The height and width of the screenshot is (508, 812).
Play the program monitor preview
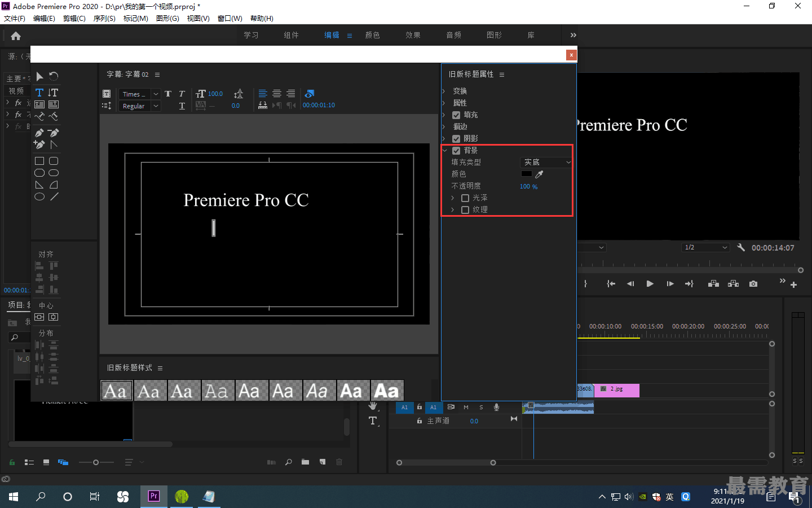[650, 284]
